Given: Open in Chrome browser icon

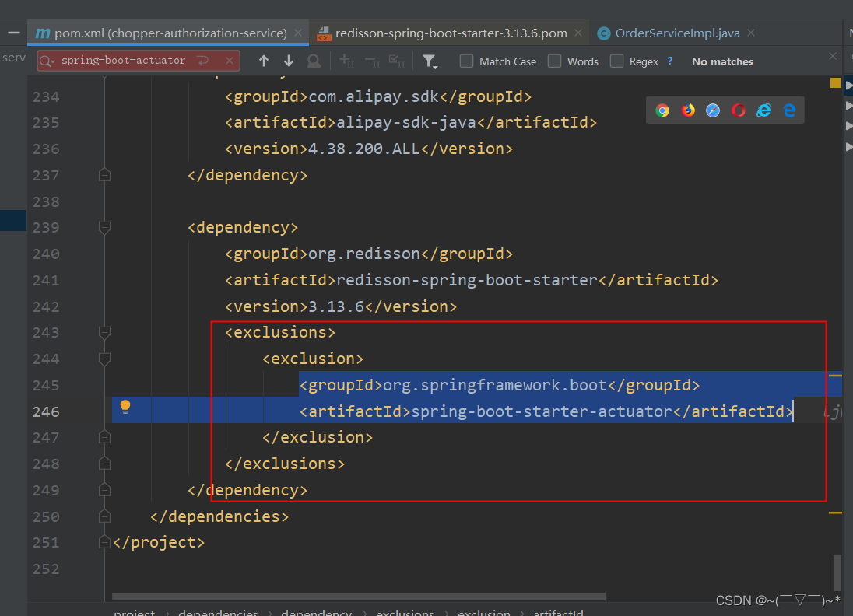Looking at the screenshot, I should pos(662,110).
